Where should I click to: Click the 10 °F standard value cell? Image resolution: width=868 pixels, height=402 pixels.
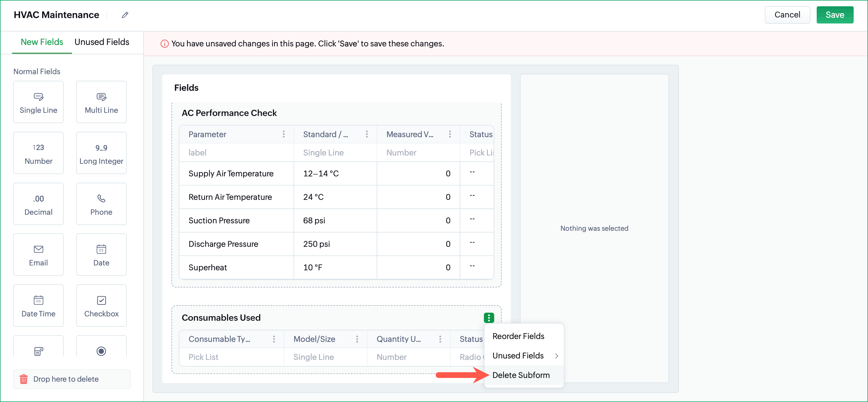click(x=335, y=267)
